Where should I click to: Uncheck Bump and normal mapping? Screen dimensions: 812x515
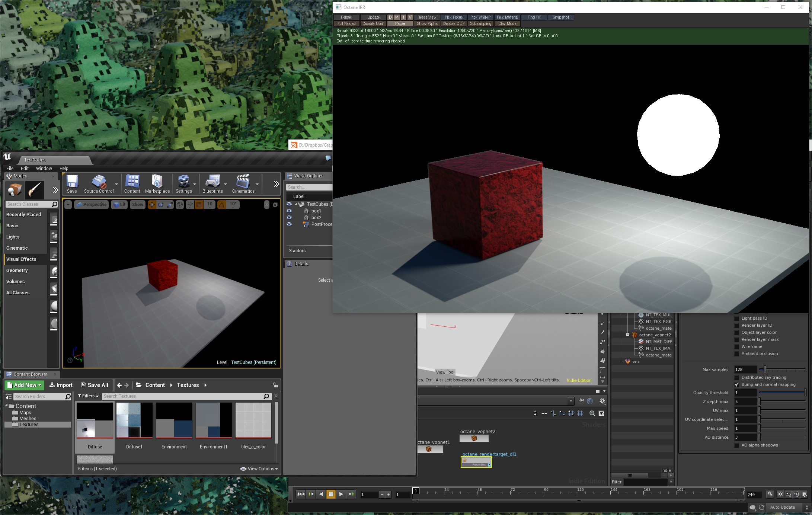pyautogui.click(x=736, y=385)
